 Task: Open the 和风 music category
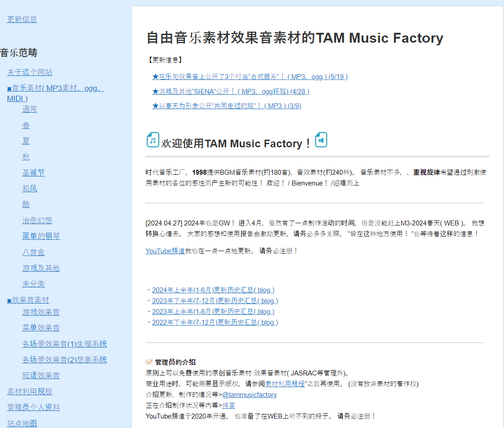[x=30, y=189]
